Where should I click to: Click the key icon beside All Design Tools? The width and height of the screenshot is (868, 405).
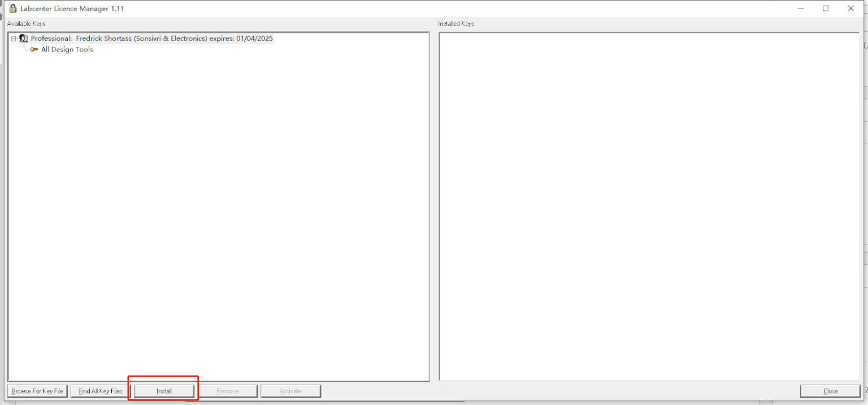pyautogui.click(x=34, y=50)
